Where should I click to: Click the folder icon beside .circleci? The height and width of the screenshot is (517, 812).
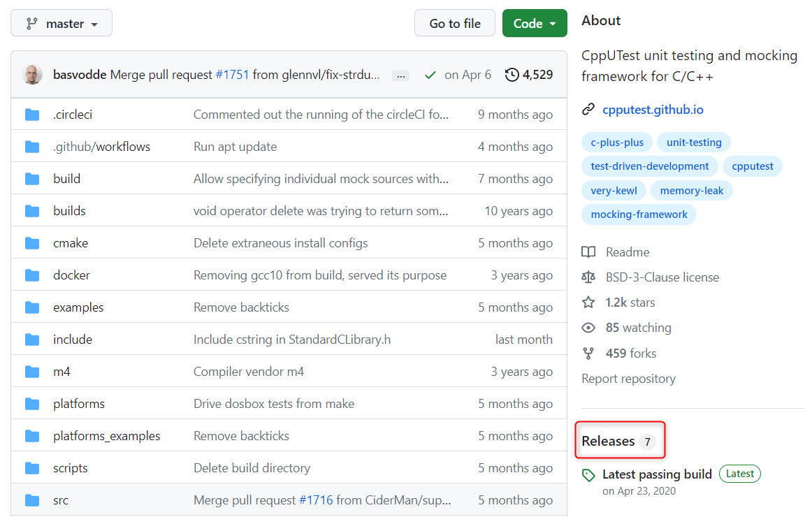[x=32, y=115]
